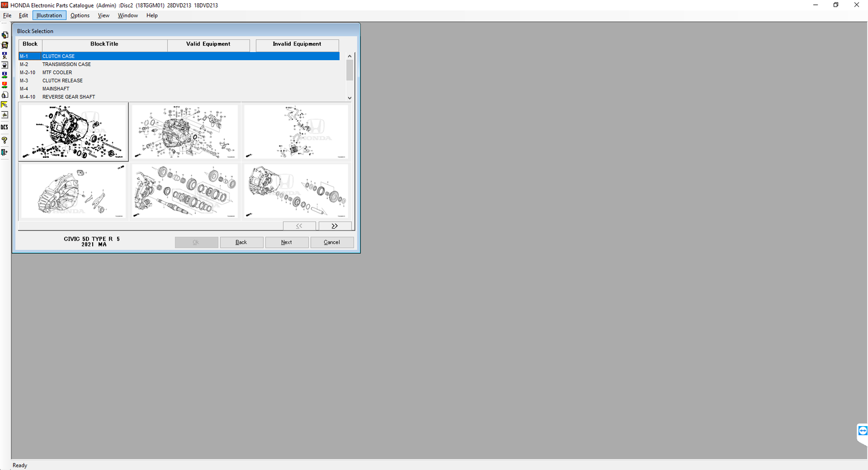Click the Ready text in the status bar
The width and height of the screenshot is (868, 470).
[x=20, y=466]
